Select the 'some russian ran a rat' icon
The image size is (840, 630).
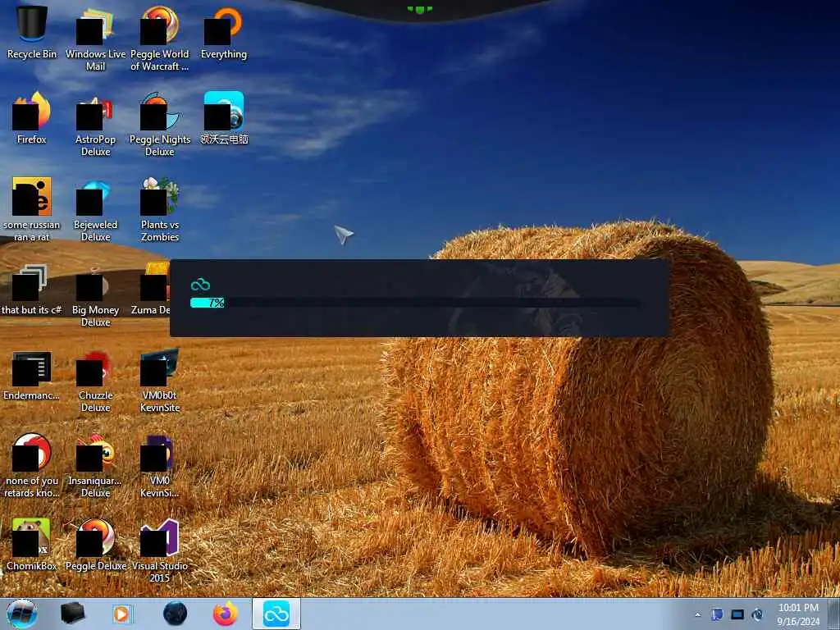coord(32,209)
